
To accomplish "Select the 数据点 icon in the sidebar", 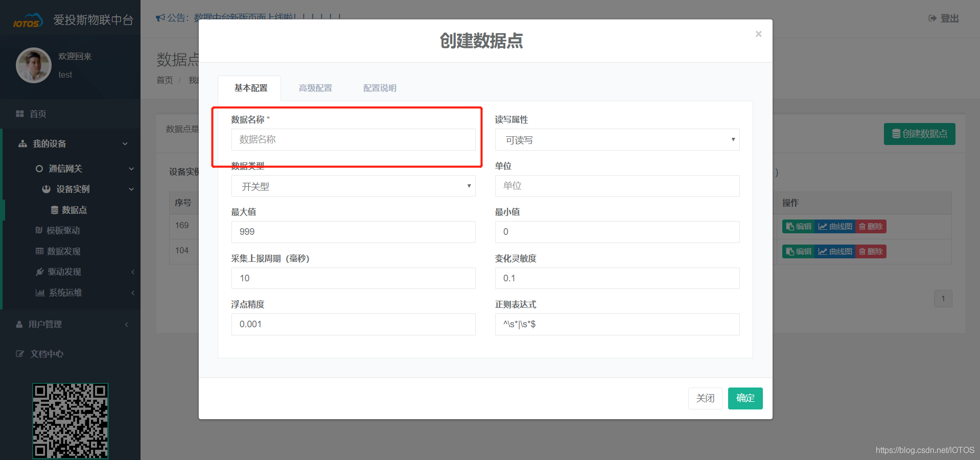I will click(x=55, y=209).
